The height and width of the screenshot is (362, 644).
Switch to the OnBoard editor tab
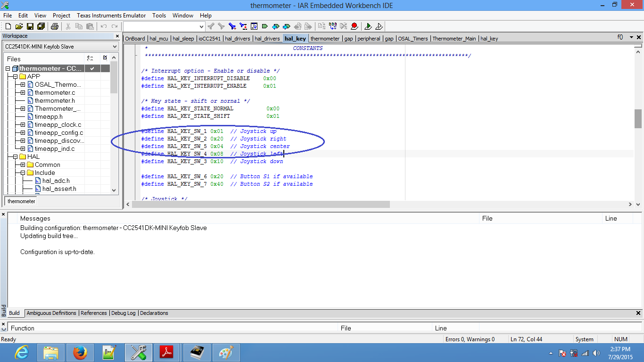coord(135,39)
